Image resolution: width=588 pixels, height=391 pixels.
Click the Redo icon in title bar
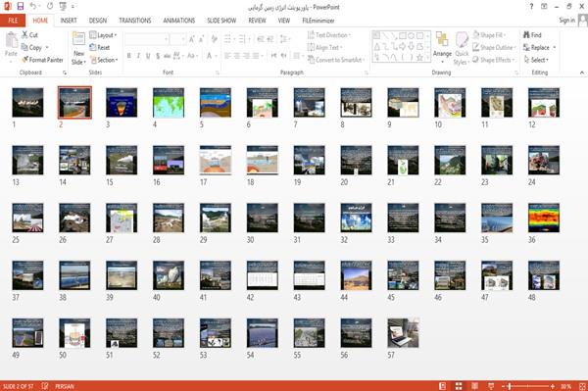point(50,7)
